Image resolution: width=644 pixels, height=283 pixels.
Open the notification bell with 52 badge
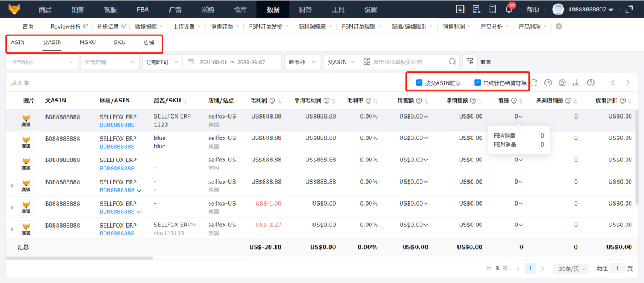(x=509, y=8)
